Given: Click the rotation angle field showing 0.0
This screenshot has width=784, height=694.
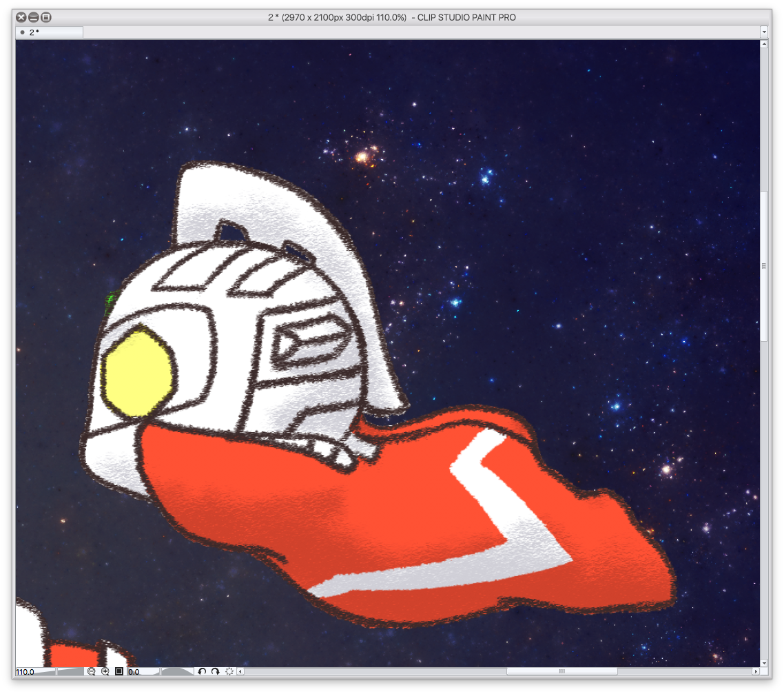Looking at the screenshot, I should pos(134,671).
